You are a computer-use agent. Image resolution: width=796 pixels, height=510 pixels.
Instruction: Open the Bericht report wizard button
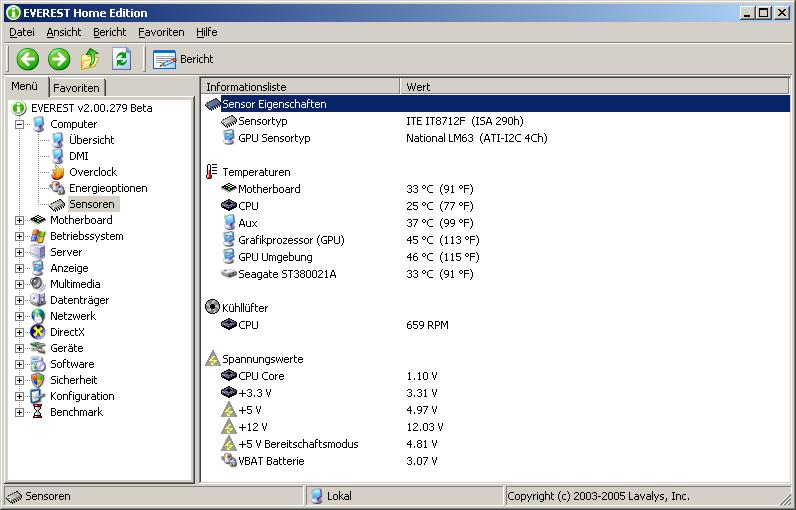click(183, 59)
